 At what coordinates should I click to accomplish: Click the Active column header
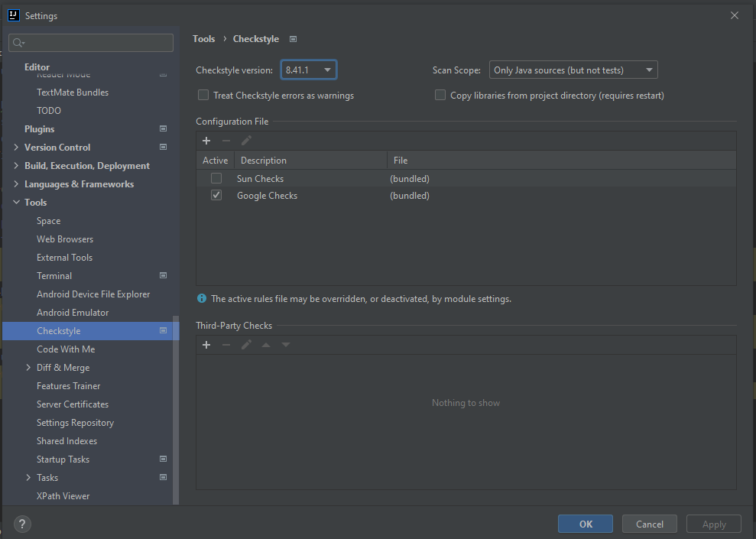(x=215, y=160)
